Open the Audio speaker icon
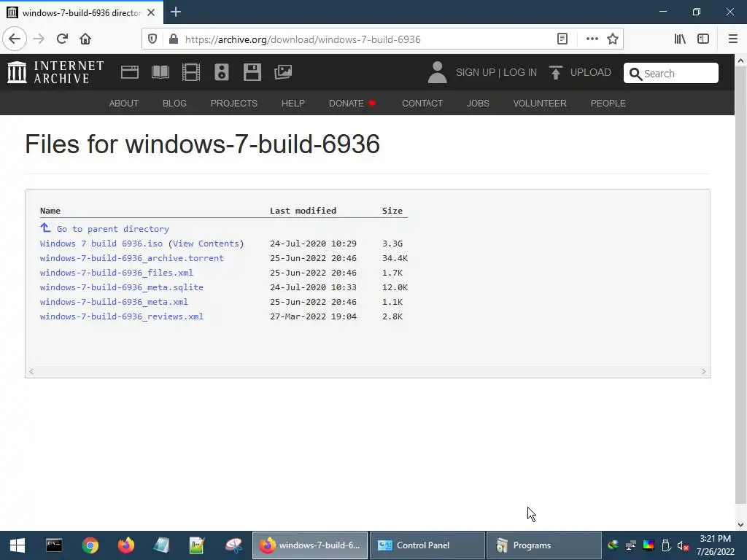The image size is (747, 560). click(222, 72)
